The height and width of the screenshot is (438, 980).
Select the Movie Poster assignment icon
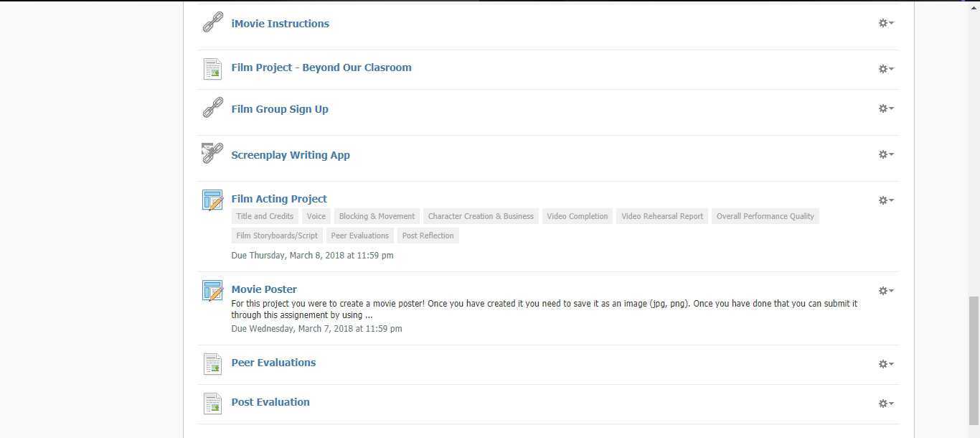(212, 291)
